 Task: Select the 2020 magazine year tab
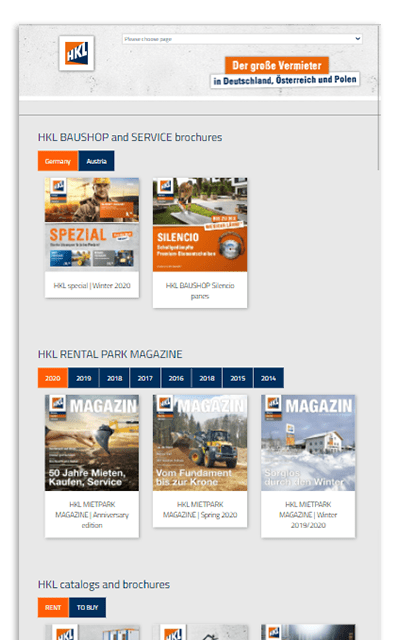pyautogui.click(x=53, y=378)
